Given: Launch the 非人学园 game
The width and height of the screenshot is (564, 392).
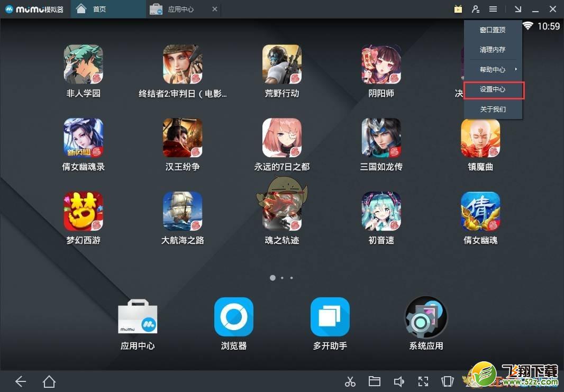Looking at the screenshot, I should coord(83,64).
